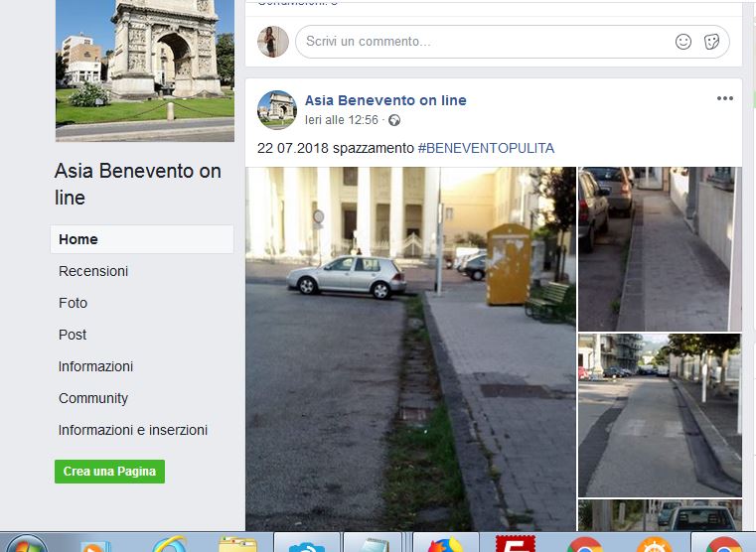Select Post in the page sidebar
Viewport: 756px width, 552px height.
pyautogui.click(x=73, y=335)
